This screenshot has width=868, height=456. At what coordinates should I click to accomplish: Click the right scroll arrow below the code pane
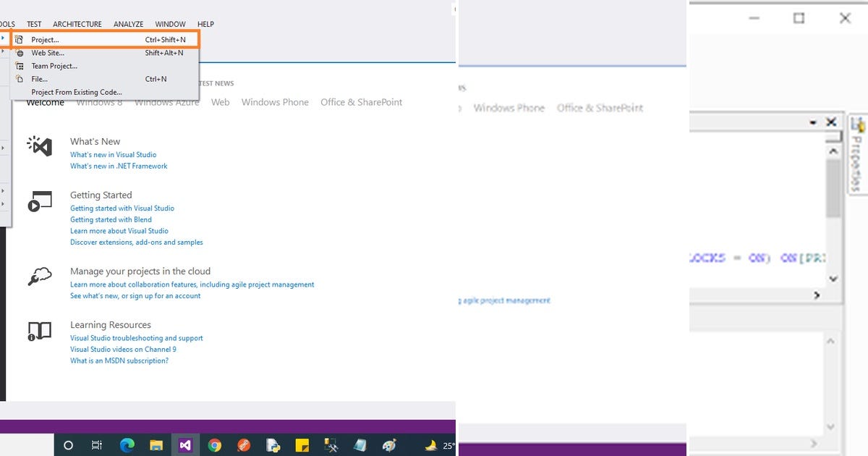pos(816,295)
